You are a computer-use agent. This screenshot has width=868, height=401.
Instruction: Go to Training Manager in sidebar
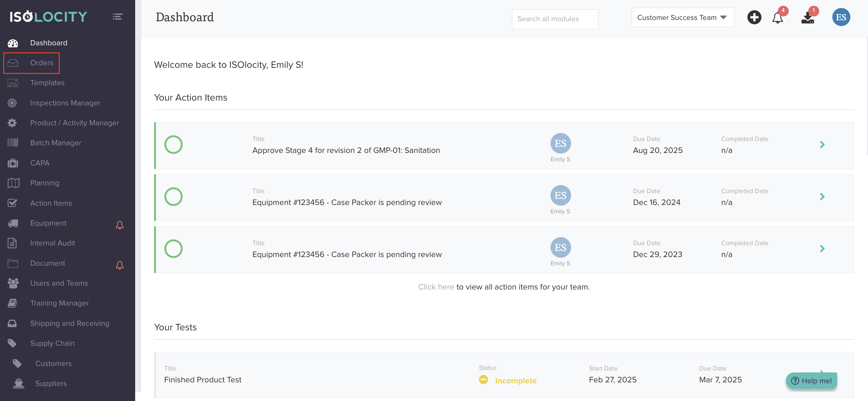pos(59,303)
